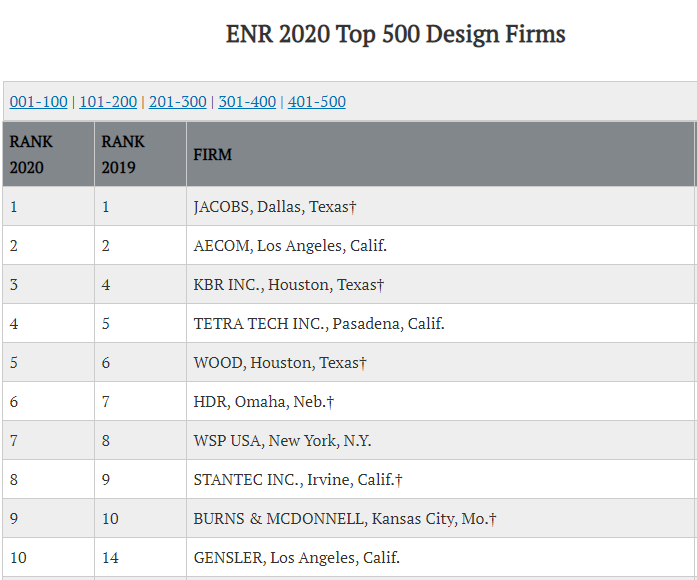Click 2020 rank 3 in the KBR row
This screenshot has width=697, height=580.
pyautogui.click(x=48, y=284)
